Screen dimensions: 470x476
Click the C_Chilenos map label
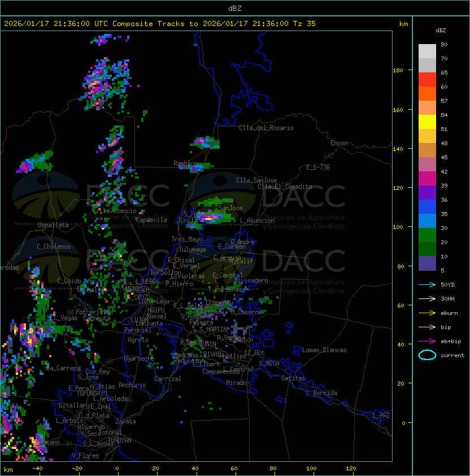click(54, 246)
